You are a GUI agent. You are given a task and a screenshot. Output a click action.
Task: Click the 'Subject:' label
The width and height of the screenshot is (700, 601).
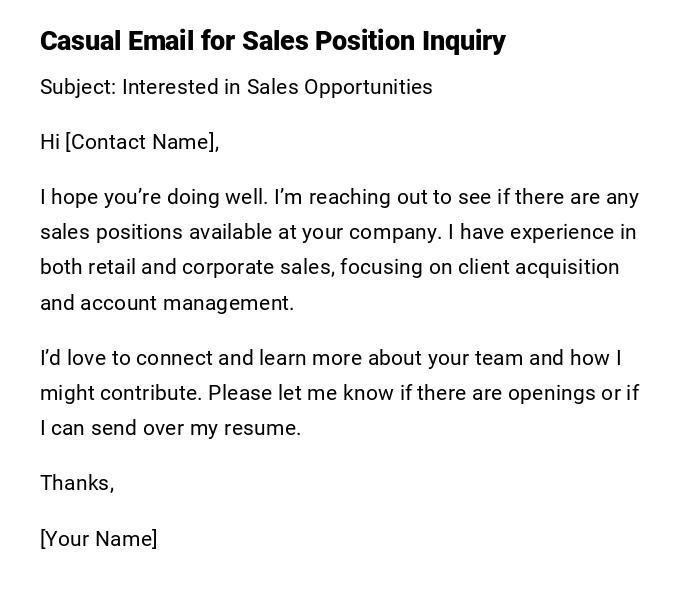pos(78,87)
